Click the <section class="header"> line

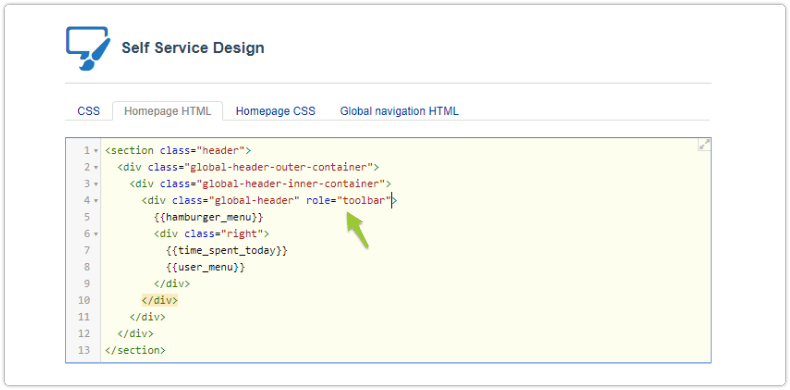[178, 151]
